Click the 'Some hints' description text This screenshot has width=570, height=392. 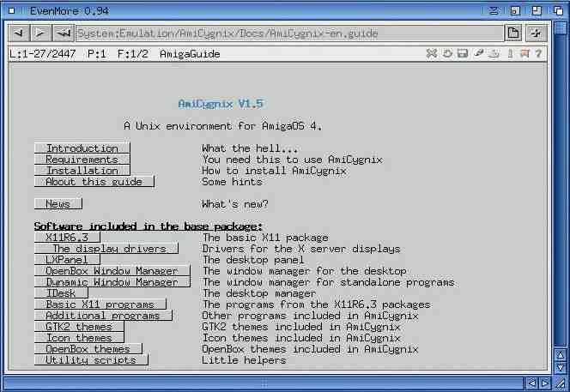click(232, 182)
